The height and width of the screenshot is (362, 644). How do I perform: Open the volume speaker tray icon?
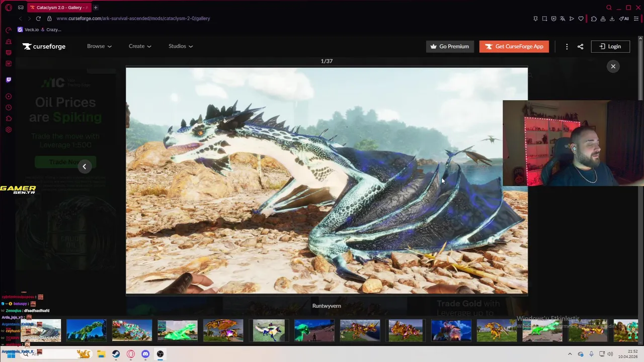point(610,354)
